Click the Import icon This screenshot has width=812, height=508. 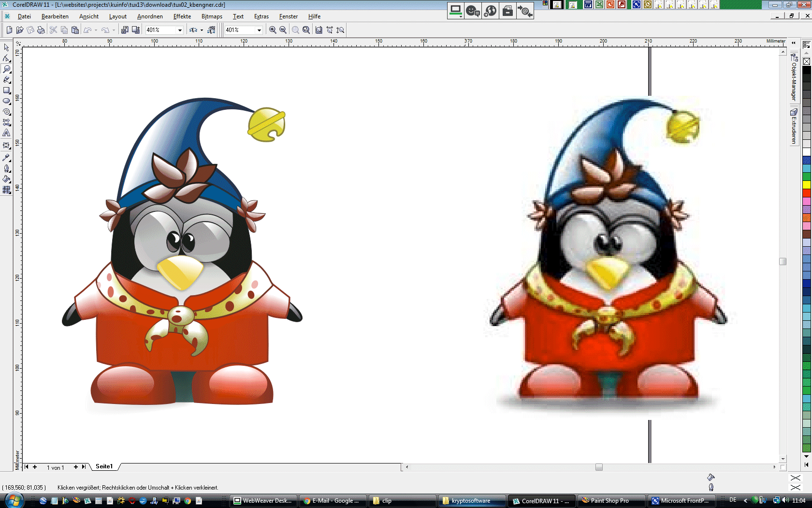[x=125, y=30]
